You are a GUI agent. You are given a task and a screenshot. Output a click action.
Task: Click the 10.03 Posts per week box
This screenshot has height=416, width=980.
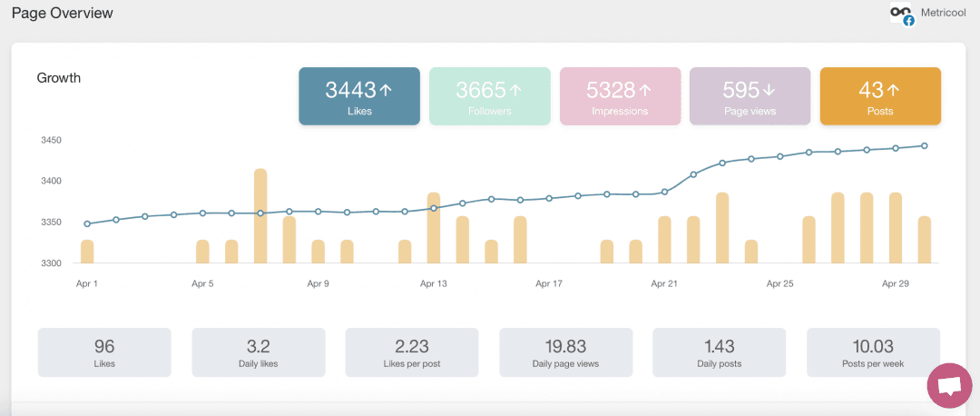pyautogui.click(x=873, y=352)
